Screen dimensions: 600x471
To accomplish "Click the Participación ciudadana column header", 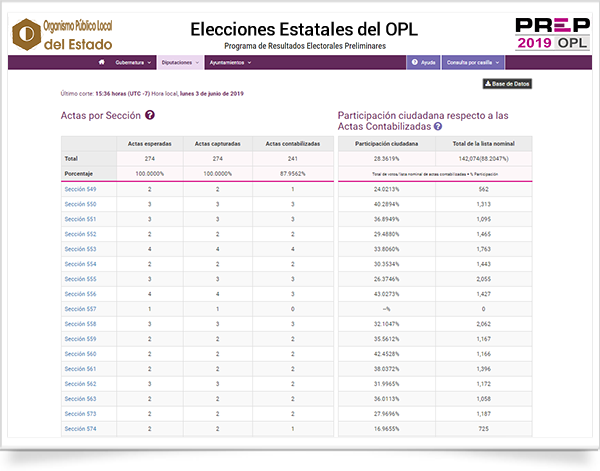I will 386,143.
